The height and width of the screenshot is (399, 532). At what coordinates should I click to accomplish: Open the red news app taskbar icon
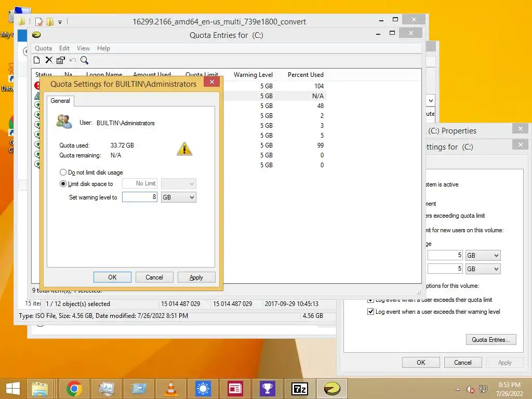point(235,389)
